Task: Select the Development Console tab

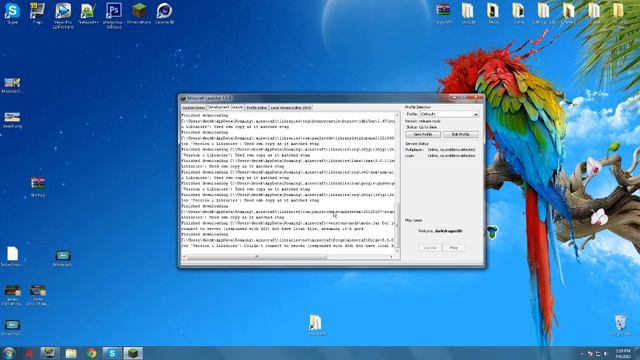Action: [225, 107]
